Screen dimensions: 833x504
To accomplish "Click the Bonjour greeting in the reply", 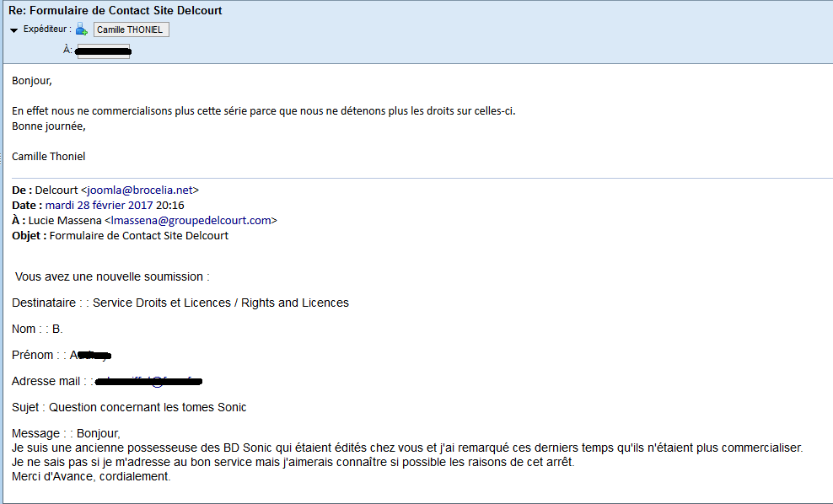I will (x=32, y=81).
